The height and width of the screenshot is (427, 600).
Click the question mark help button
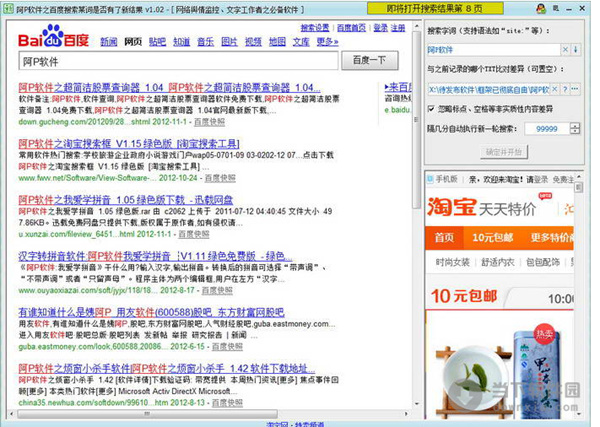click(x=565, y=89)
